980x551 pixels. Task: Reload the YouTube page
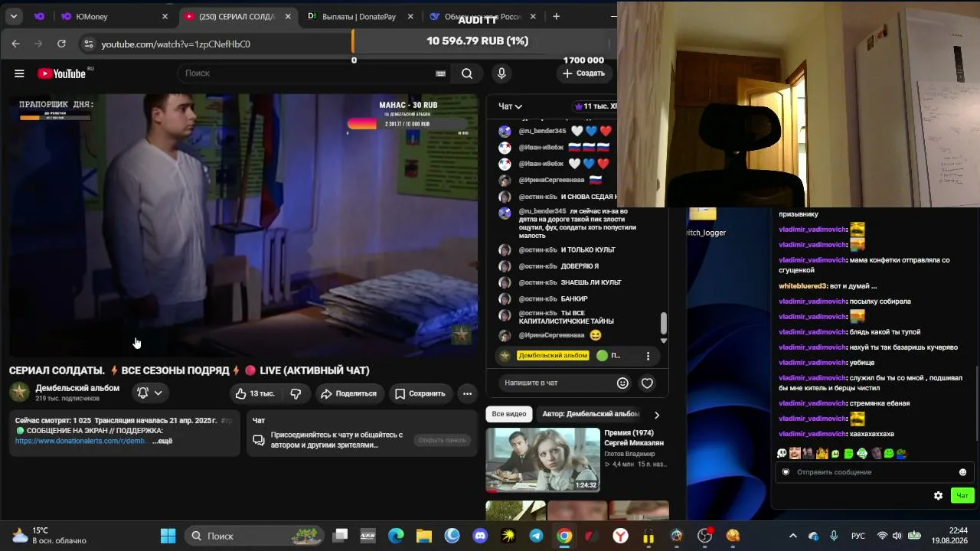[61, 44]
